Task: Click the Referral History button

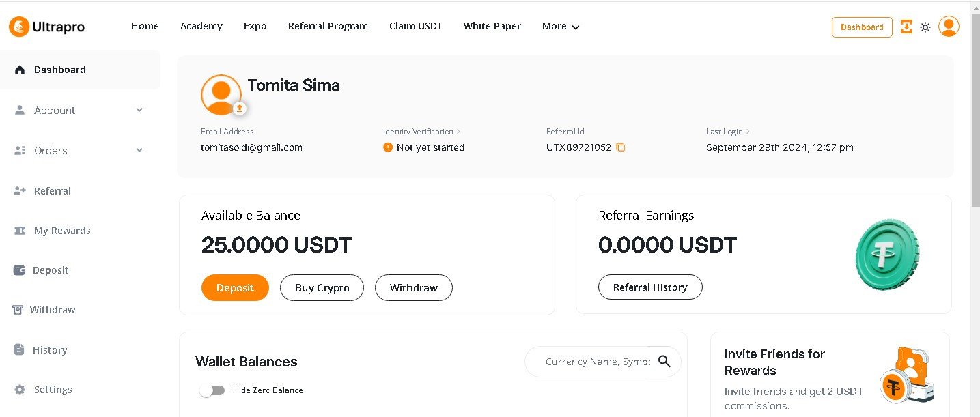Action: pos(650,287)
